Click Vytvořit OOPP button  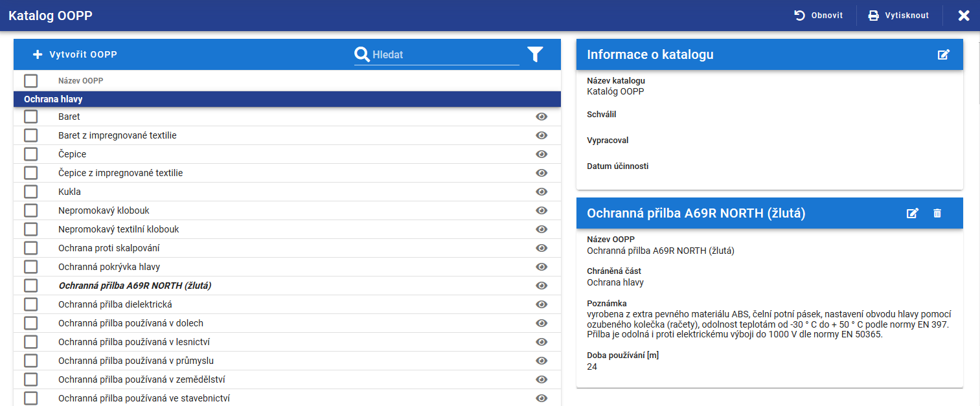pyautogui.click(x=75, y=55)
